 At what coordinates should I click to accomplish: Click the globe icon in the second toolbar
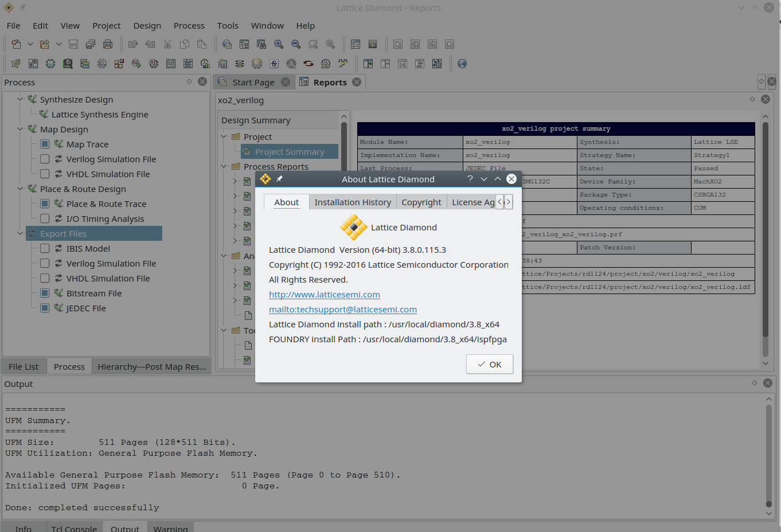462,64
